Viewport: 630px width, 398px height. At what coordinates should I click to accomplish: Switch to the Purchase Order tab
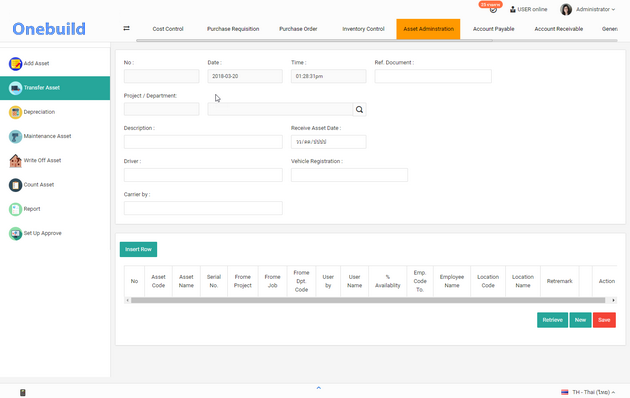click(x=298, y=29)
